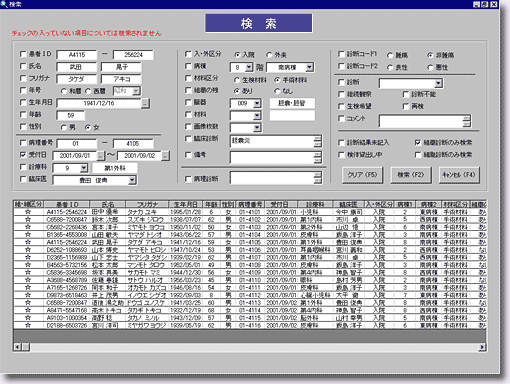This screenshot has height=384, width=510.
Task: Click star icon in first result row
Action: tap(28, 212)
